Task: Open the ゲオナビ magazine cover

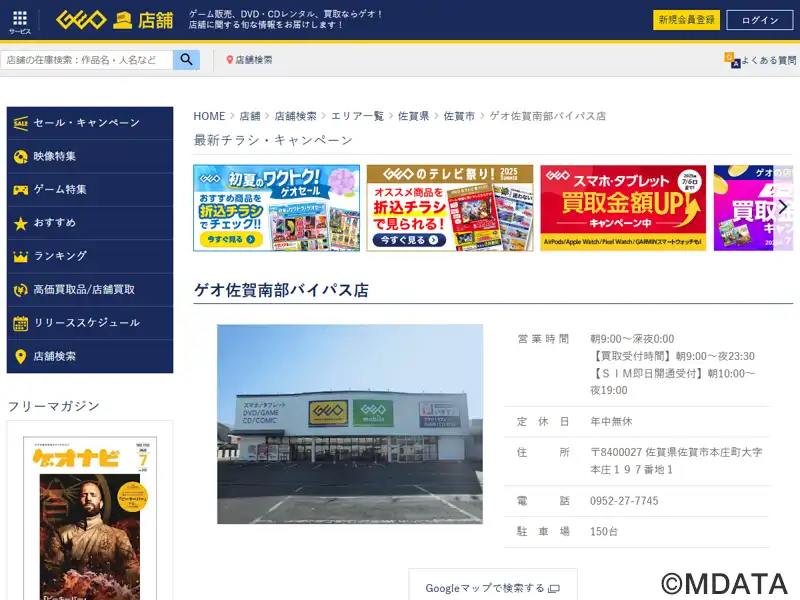Action: (90, 518)
